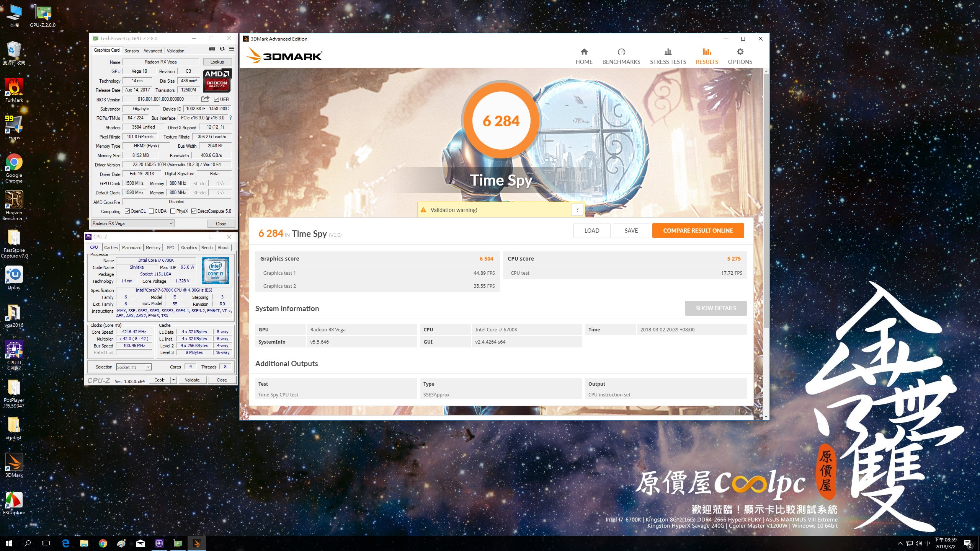
Task: Click the Close button in GPU-Z
Action: click(x=221, y=224)
